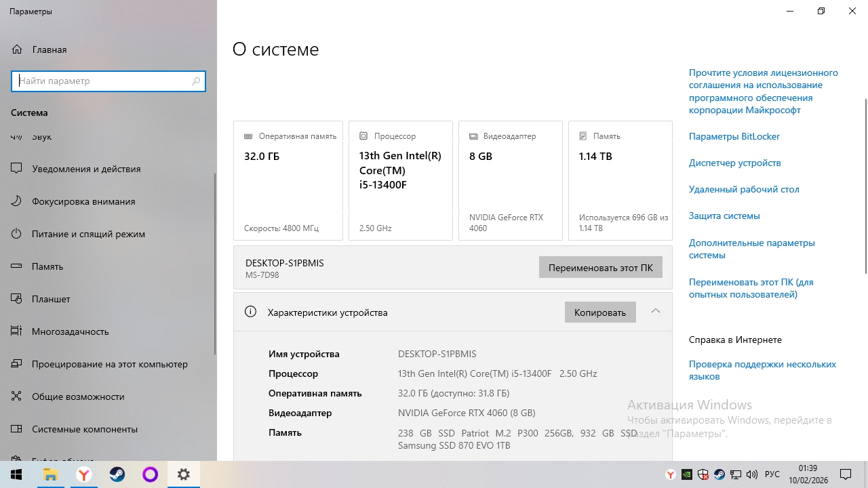Click the Оперативная память 32.0 ГБ card

(x=288, y=180)
